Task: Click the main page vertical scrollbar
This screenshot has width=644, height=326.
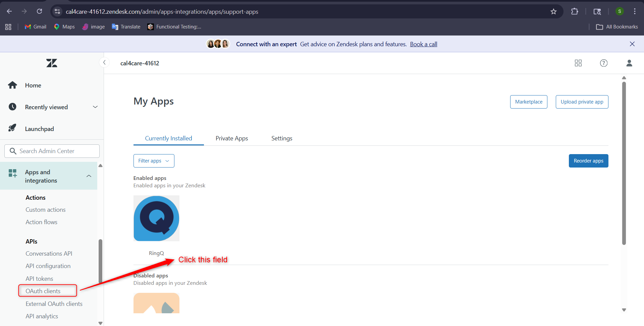Action: click(x=624, y=164)
